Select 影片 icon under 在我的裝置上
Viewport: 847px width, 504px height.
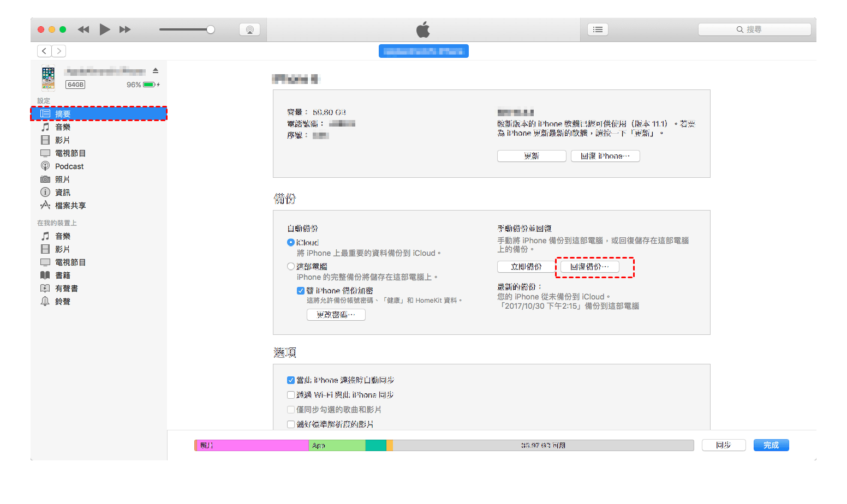[x=45, y=249]
